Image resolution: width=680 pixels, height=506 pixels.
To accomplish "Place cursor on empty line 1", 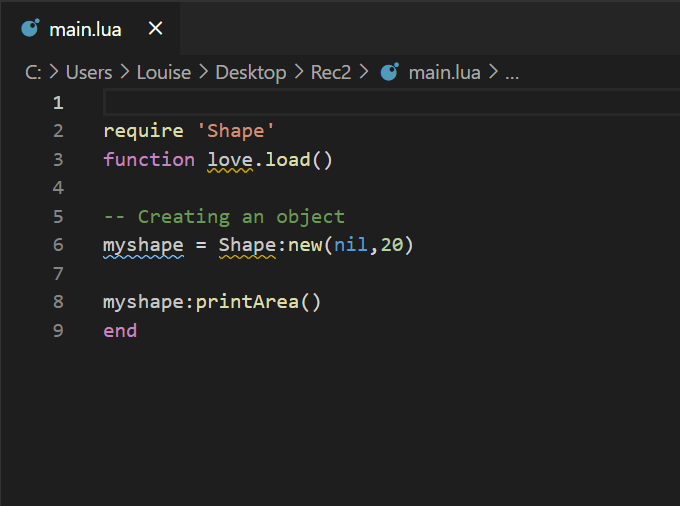I will point(391,102).
